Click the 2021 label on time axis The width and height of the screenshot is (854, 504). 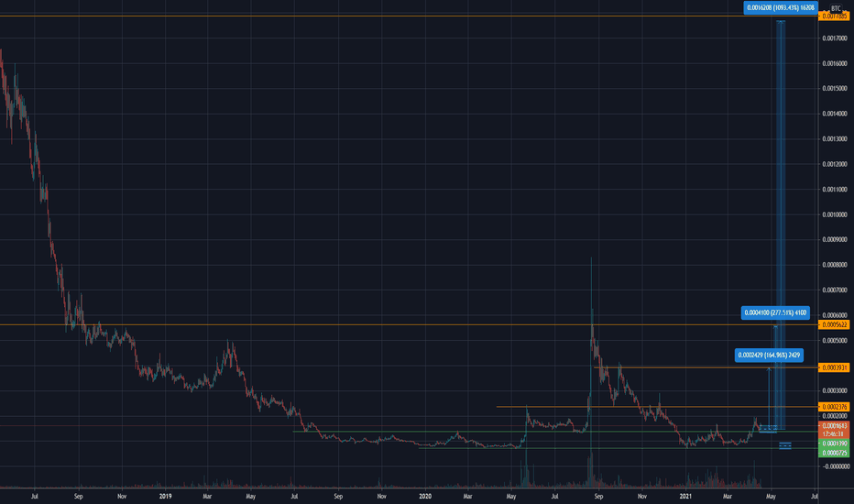(685, 497)
